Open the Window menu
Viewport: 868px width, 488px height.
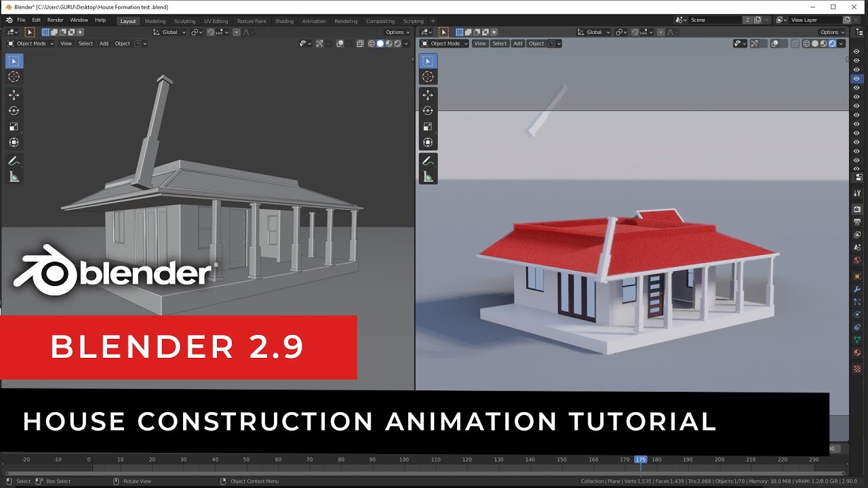79,20
